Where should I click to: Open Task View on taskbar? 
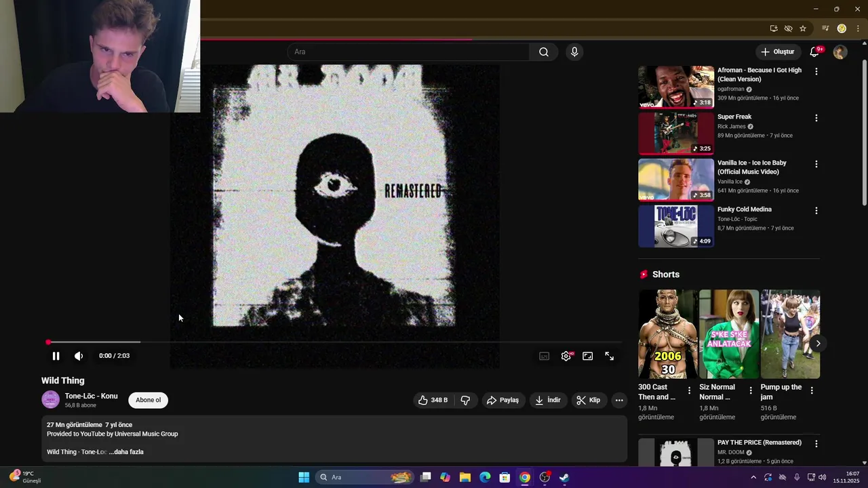(426, 477)
